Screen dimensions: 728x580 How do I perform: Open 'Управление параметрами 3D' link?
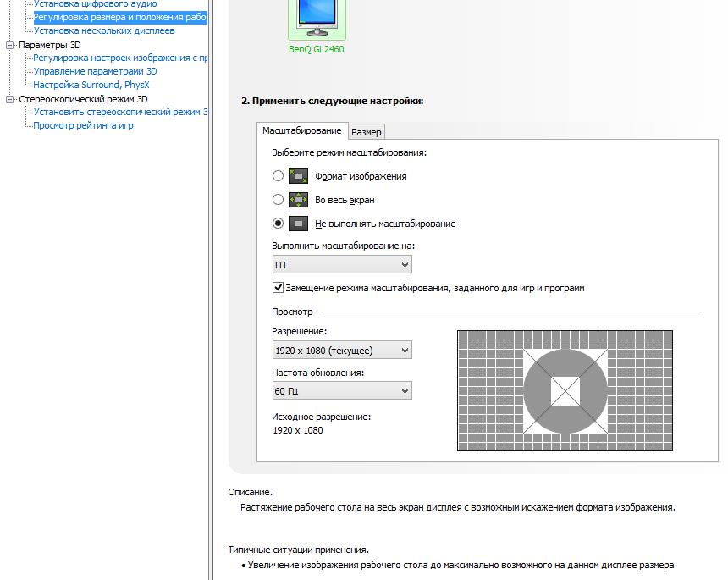pos(95,71)
